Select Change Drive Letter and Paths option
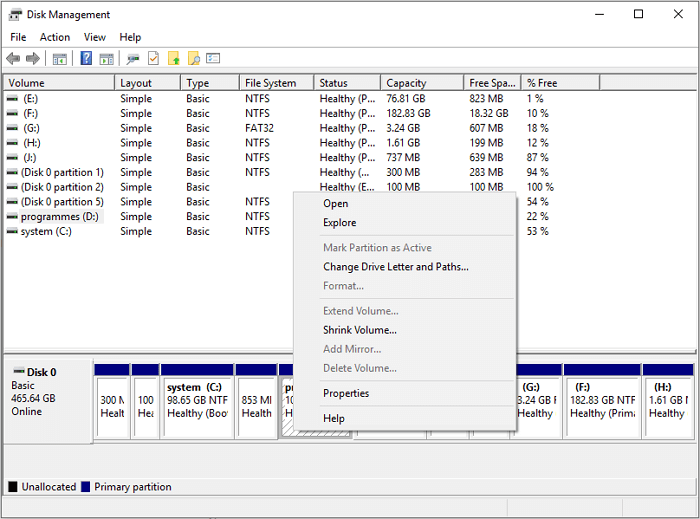 [x=395, y=267]
